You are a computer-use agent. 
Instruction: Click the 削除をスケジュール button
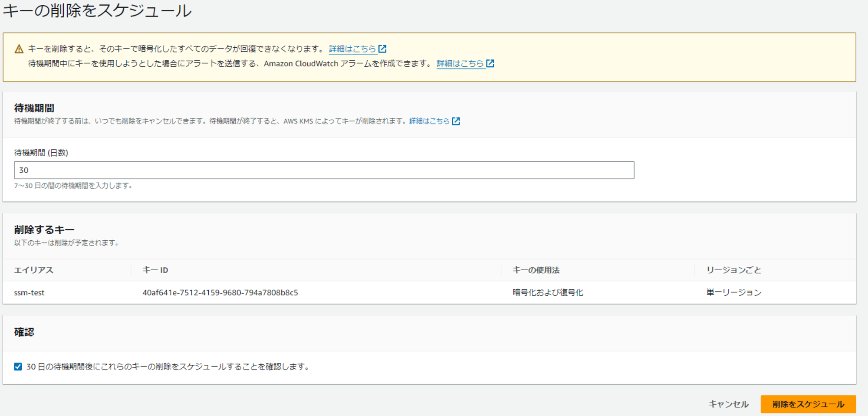click(808, 404)
